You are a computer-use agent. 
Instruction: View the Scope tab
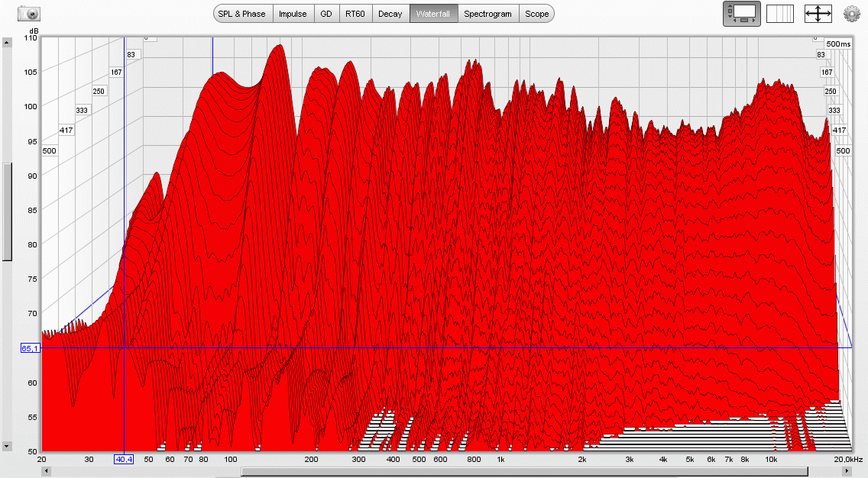[536, 14]
